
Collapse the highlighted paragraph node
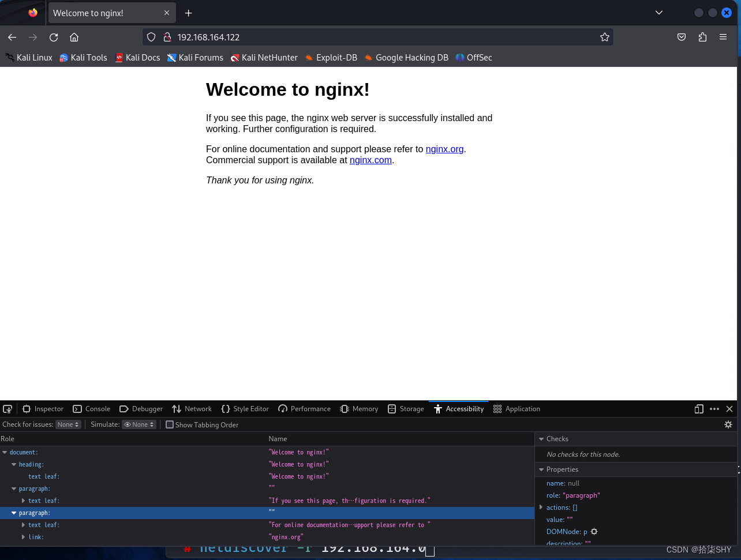click(x=14, y=513)
